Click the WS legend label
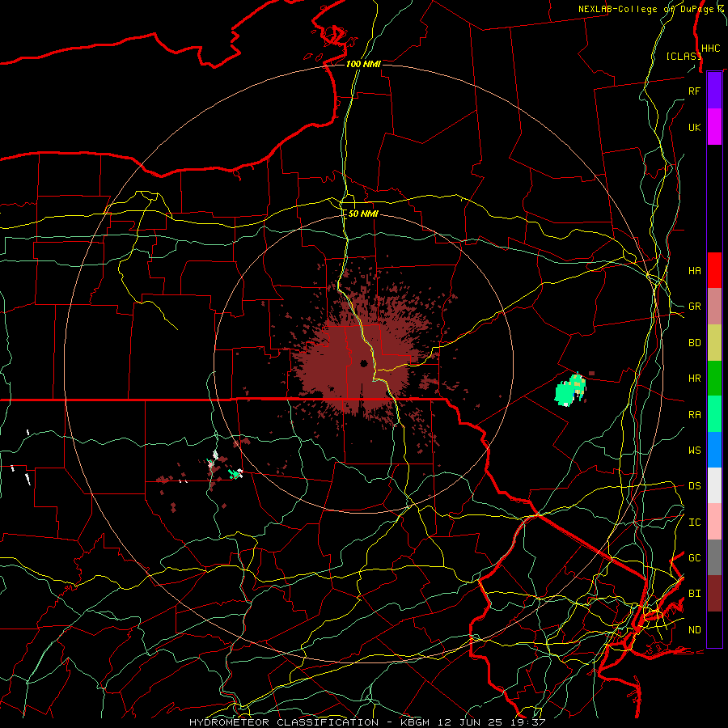The height and width of the screenshot is (728, 728). (x=694, y=450)
